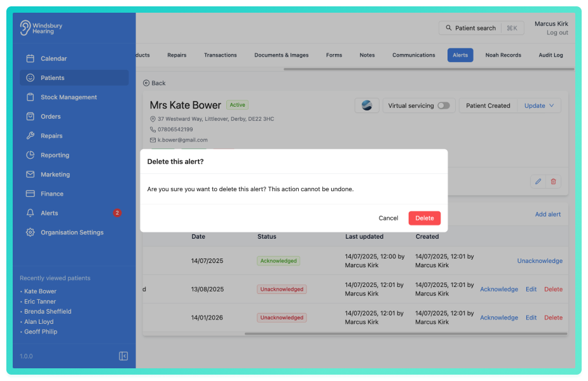Click the Patient search field
This screenshot has height=381, width=588.
[x=481, y=28]
